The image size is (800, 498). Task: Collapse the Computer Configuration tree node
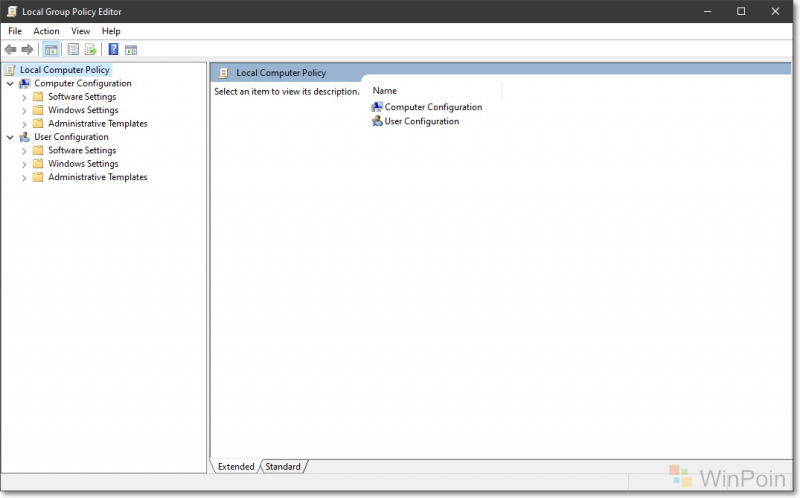coord(10,83)
